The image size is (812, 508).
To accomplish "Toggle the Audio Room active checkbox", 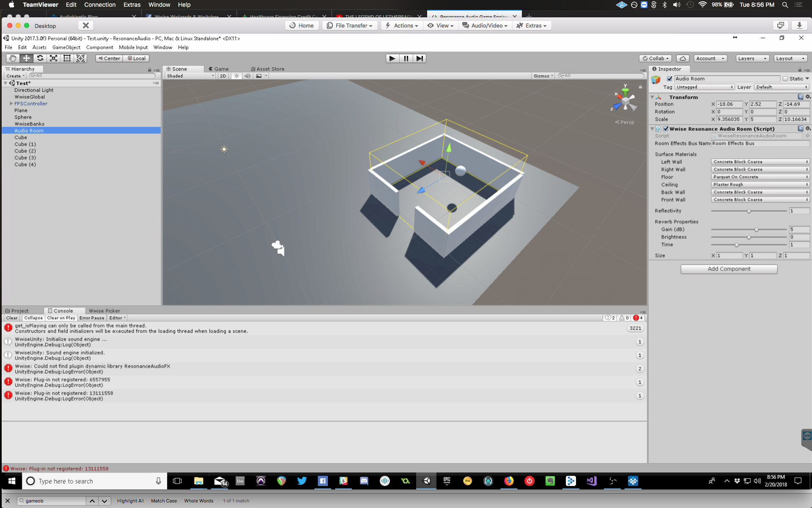I will [670, 79].
